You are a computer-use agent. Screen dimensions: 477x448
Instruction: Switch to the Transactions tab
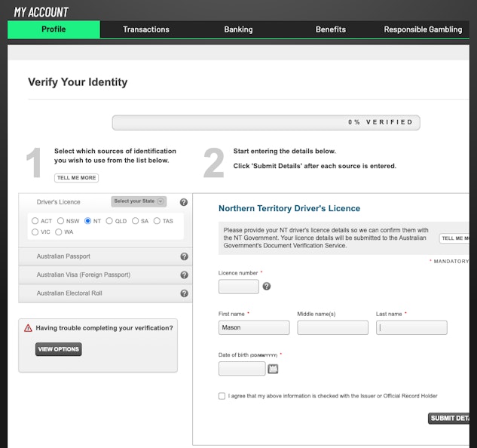click(x=146, y=29)
